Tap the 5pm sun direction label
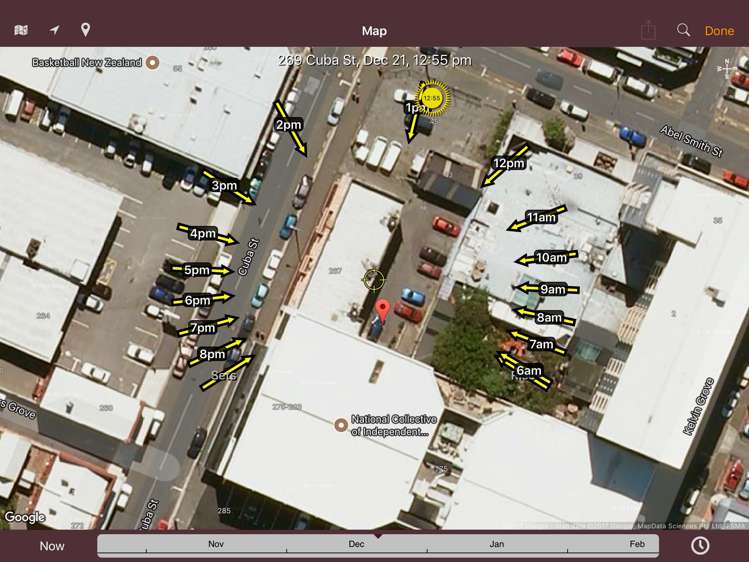This screenshot has width=749, height=562. tap(197, 270)
